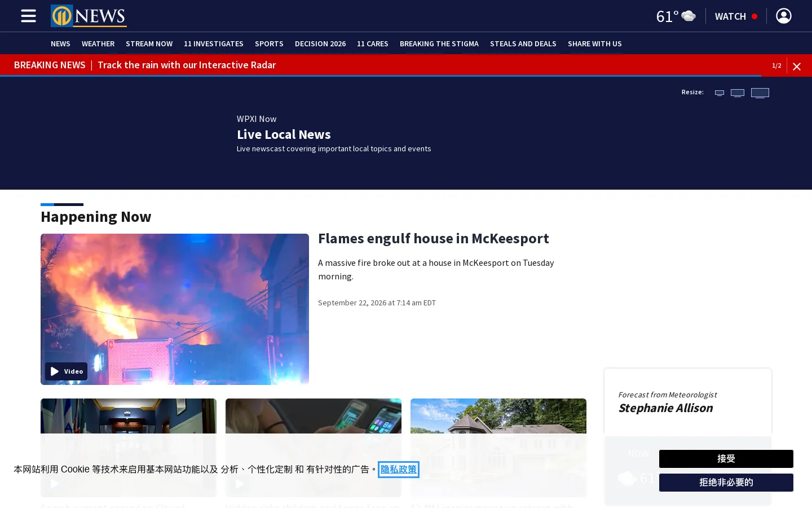Close the breaking news banner

pyautogui.click(x=797, y=66)
